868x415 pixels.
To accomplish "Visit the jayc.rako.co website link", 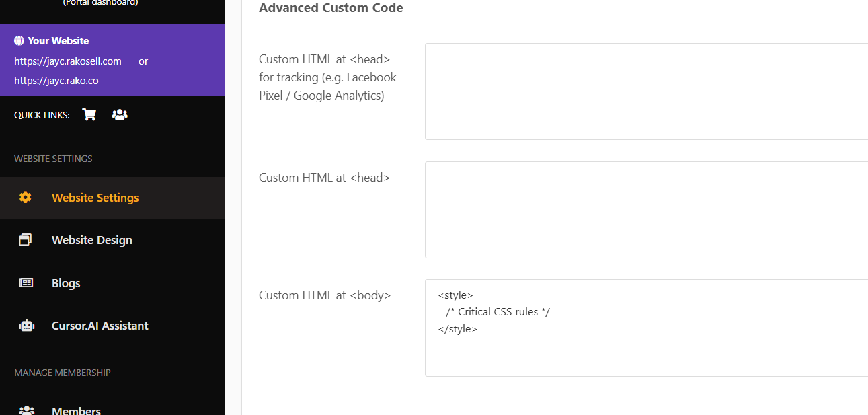I will (x=56, y=81).
